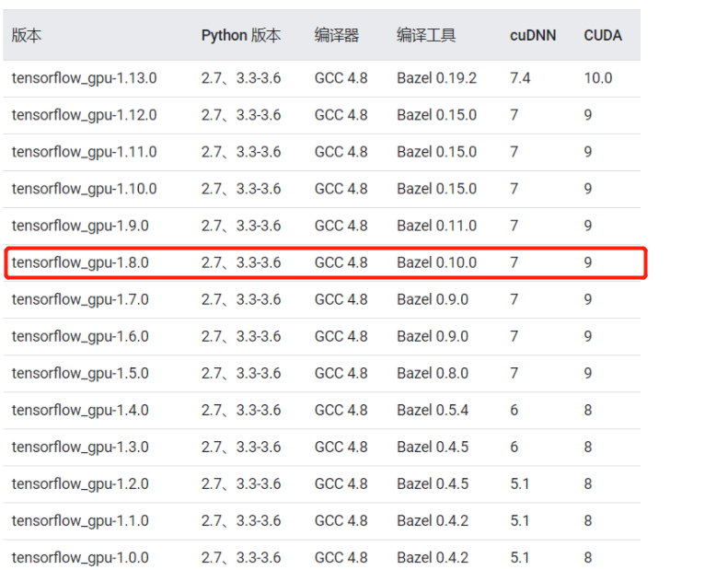Click Python versions in 1.13.0 row
This screenshot has width=728, height=570.
241,78
